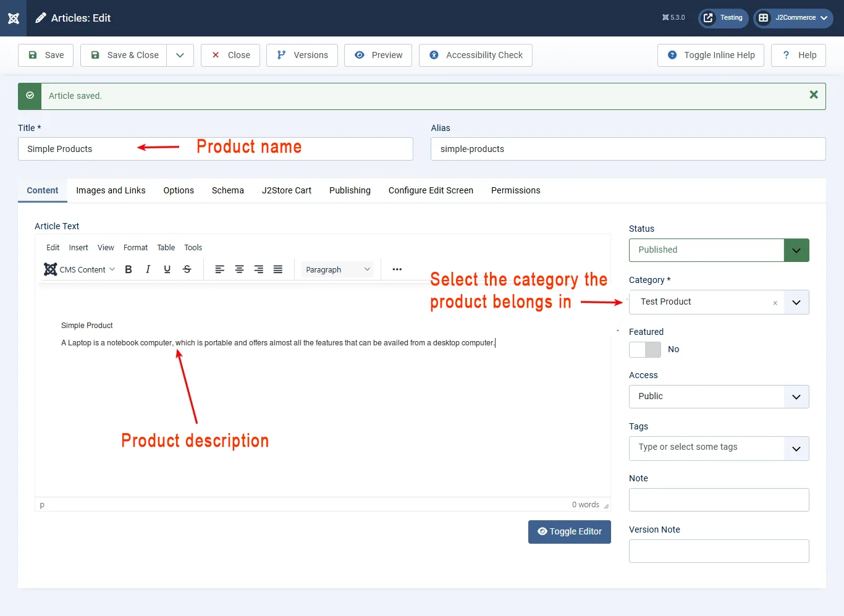Viewport: 844px width, 616px height.
Task: Click the Save button
Action: (x=46, y=55)
